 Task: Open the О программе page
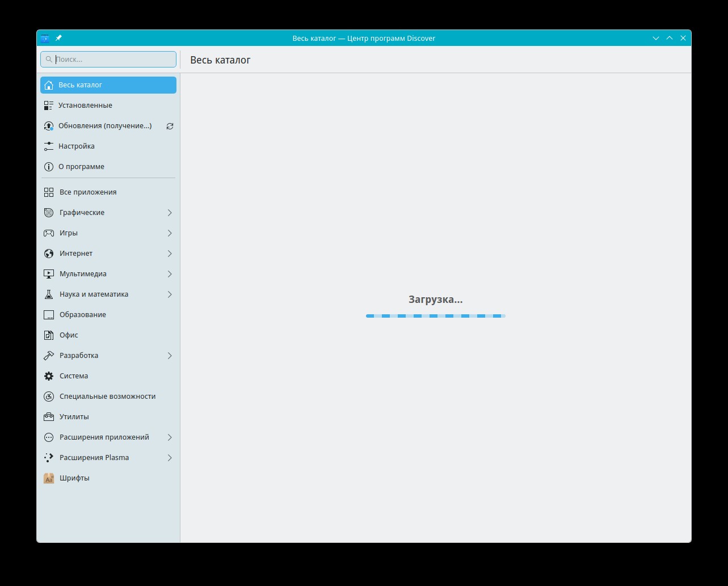pyautogui.click(x=108, y=167)
